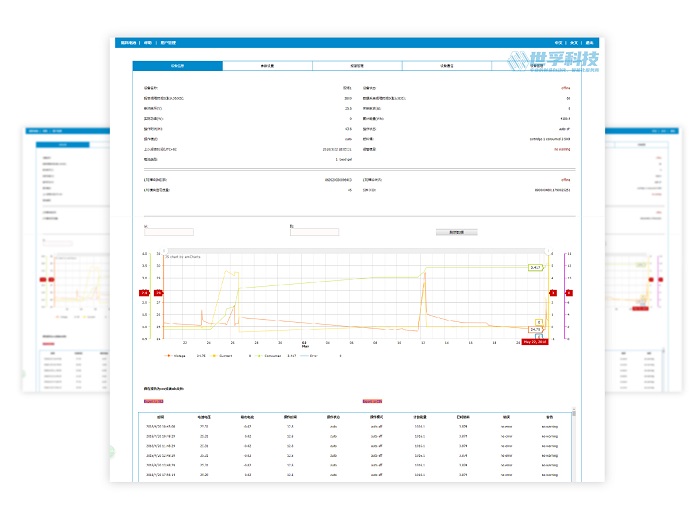Click the right red export button above table
This screenshot has height=519, width=700.
(x=371, y=400)
